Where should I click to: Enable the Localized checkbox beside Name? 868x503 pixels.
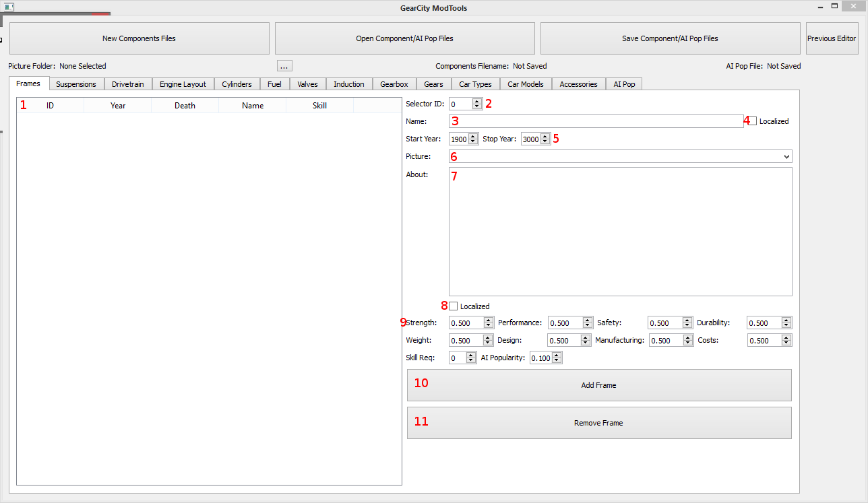[753, 121]
